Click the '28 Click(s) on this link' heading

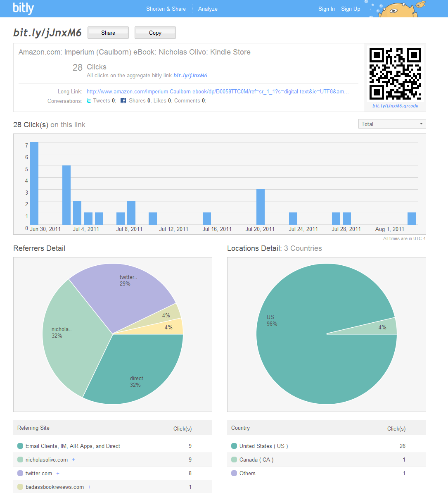[x=49, y=125]
